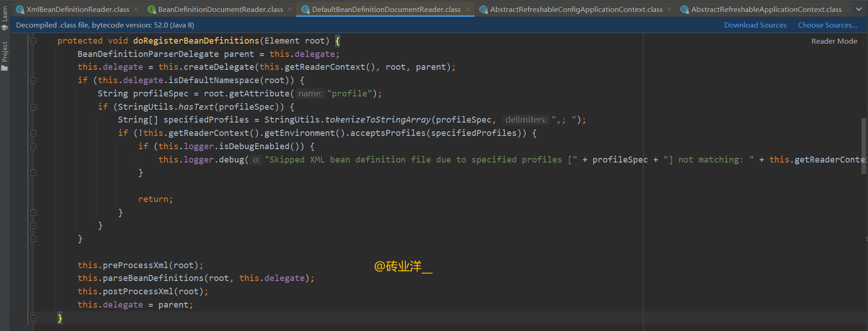
Task: Click fold end marker below return statement
Action: [34, 213]
